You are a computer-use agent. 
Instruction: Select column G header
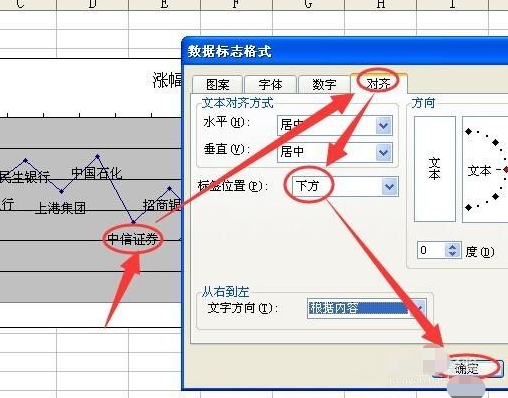click(x=308, y=4)
